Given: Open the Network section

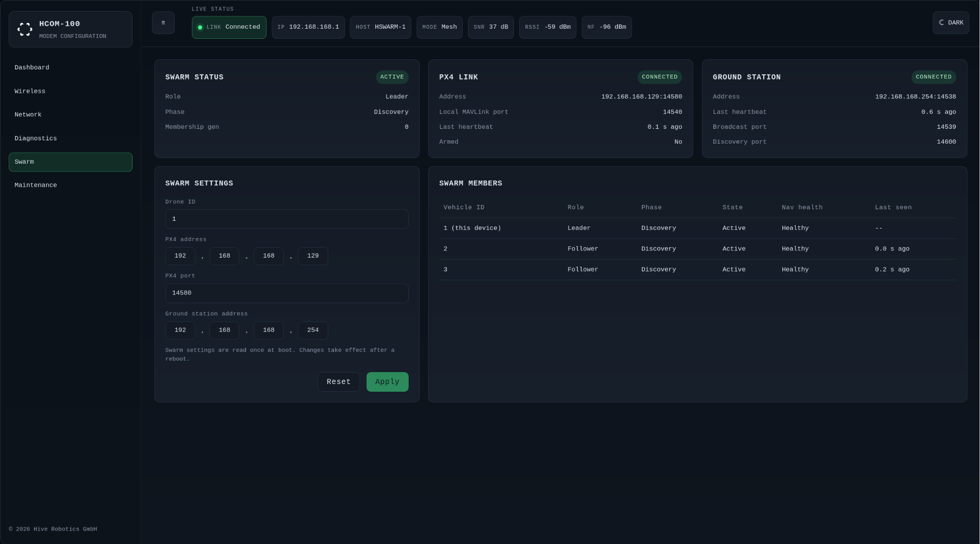Looking at the screenshot, I should (70, 115).
